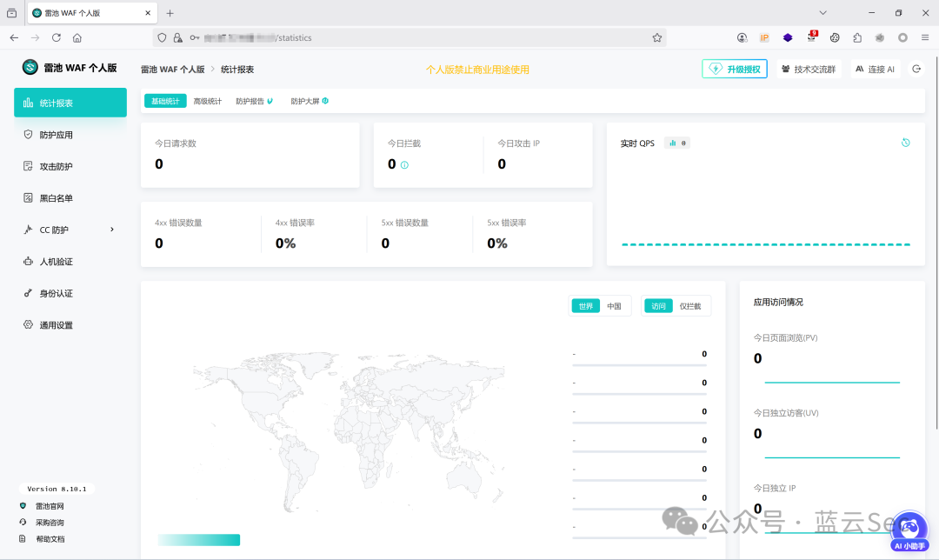Viewport: 939px width, 560px height.
Task: Click 雷池 WAF 个人版 breadcrumb
Action: (x=172, y=70)
